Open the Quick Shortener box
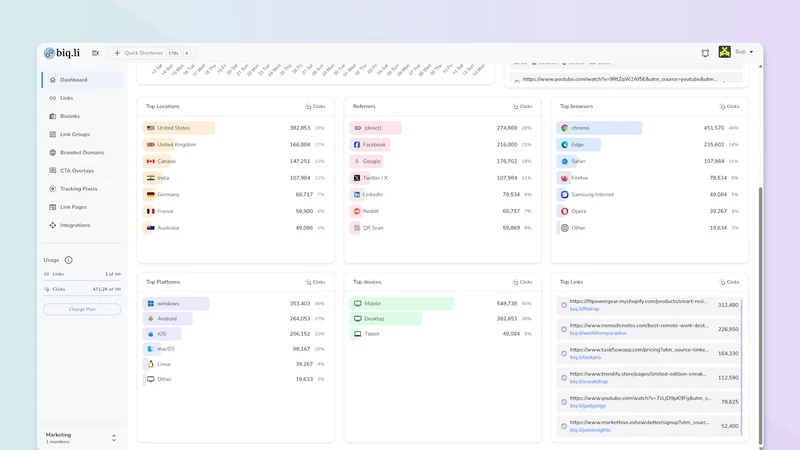800x450 pixels. point(152,53)
